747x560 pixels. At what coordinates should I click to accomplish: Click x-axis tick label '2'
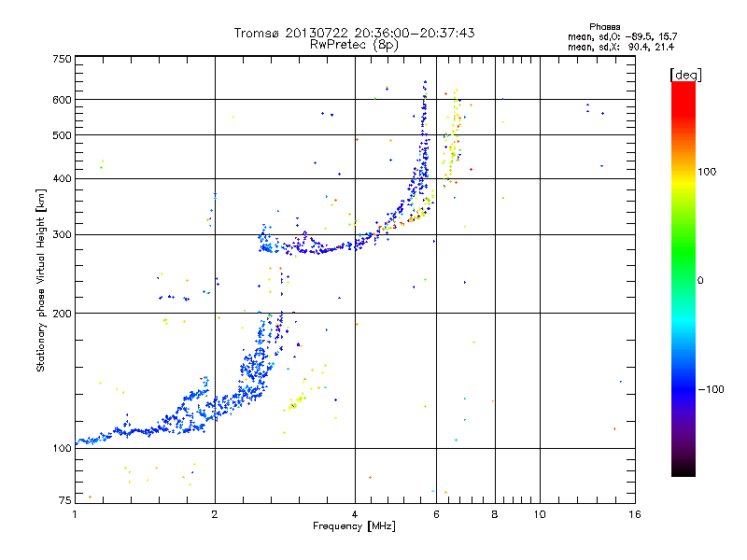(x=215, y=514)
